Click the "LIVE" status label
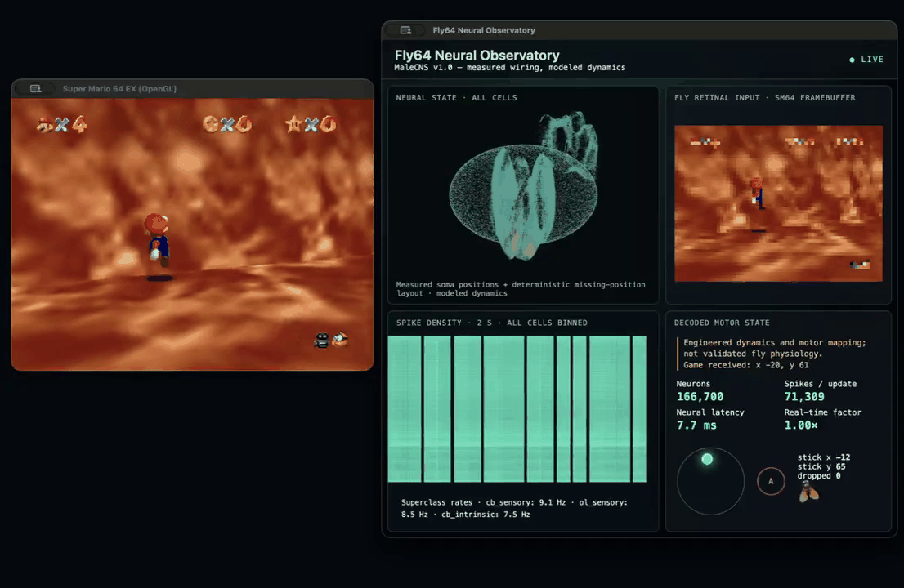This screenshot has height=588, width=904. [871, 60]
